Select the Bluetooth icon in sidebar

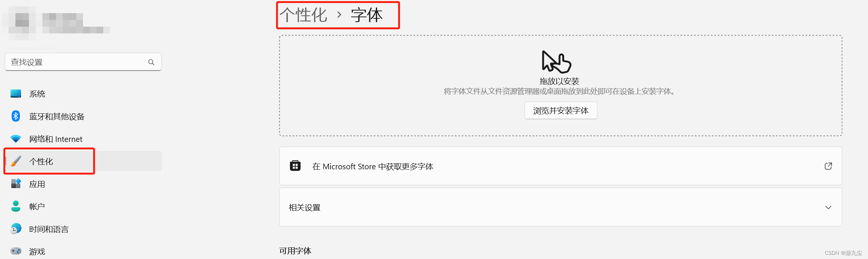pos(16,116)
